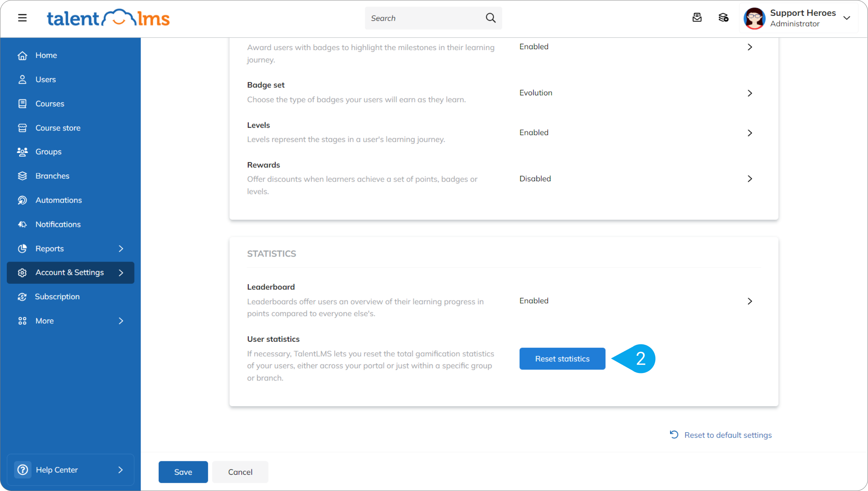
Task: Click the Disabled value for Rewards
Action: pos(535,179)
